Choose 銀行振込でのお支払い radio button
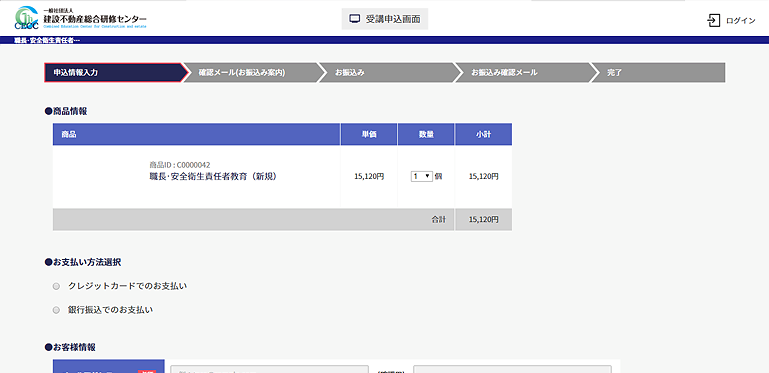Screen dimensions: 769x373 56,310
